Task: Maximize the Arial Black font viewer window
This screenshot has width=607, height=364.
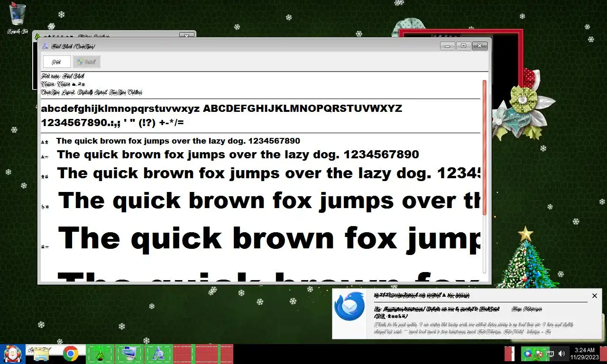Action: click(463, 46)
